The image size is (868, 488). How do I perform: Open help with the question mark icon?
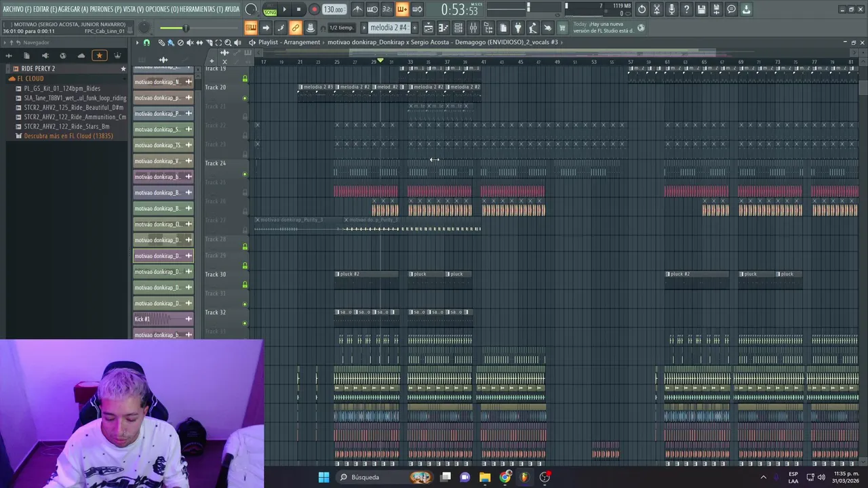[x=687, y=9]
